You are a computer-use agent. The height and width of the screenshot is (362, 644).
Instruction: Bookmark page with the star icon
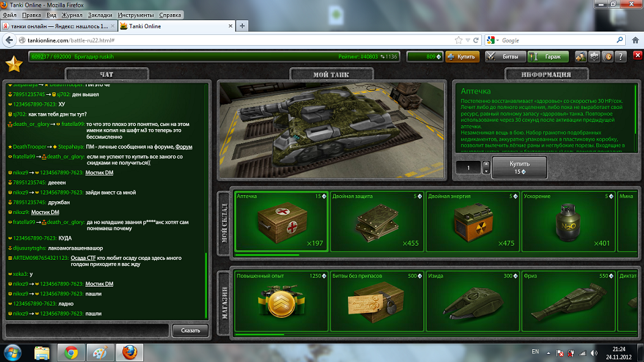tap(459, 40)
